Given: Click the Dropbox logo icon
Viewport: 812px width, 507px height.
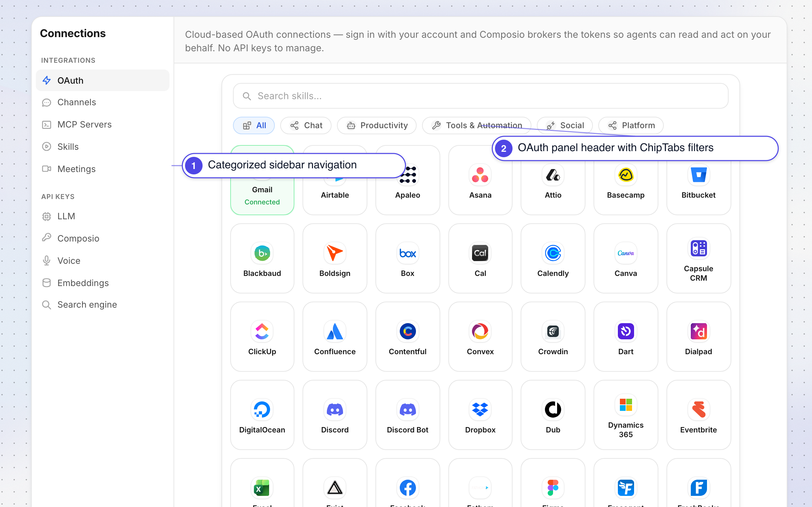Looking at the screenshot, I should click(x=480, y=410).
